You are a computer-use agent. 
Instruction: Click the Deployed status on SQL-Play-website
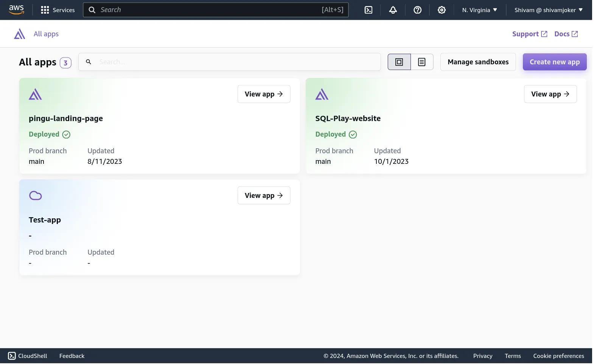[x=330, y=134]
